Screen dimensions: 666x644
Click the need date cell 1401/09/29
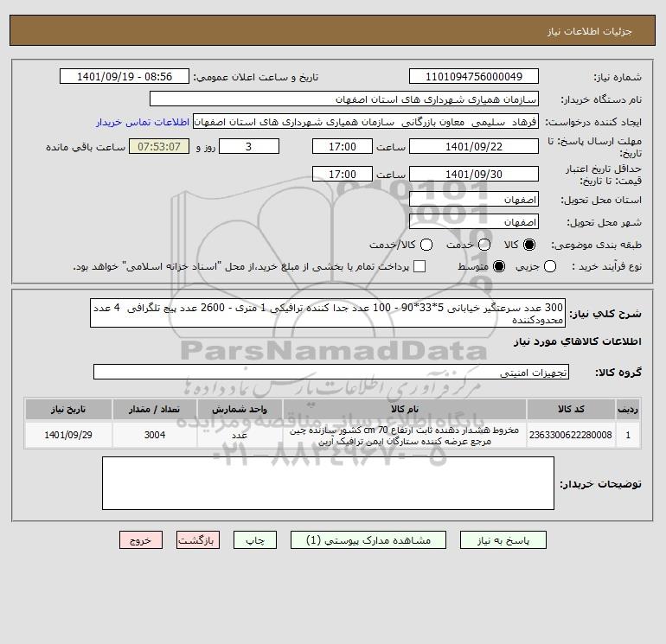tap(68, 435)
